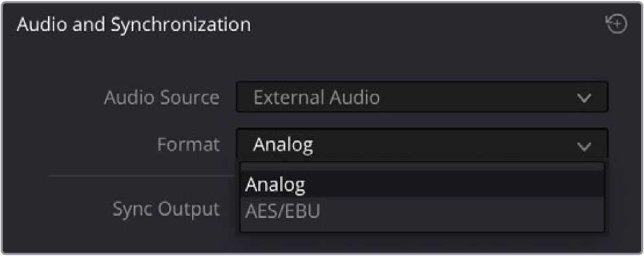Viewport: 644px width, 256px height.
Task: Click the Sync Output label
Action: [x=166, y=210]
